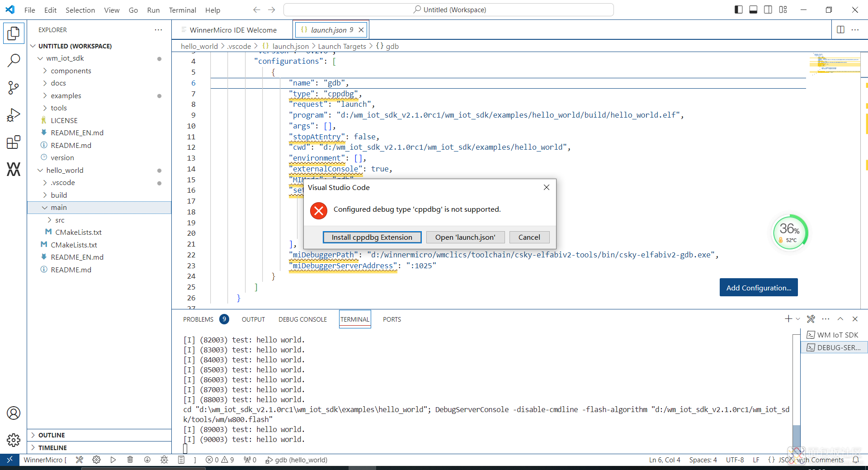The height and width of the screenshot is (470, 868).
Task: Select the WM IoT SDK terminal instance
Action: pos(834,335)
